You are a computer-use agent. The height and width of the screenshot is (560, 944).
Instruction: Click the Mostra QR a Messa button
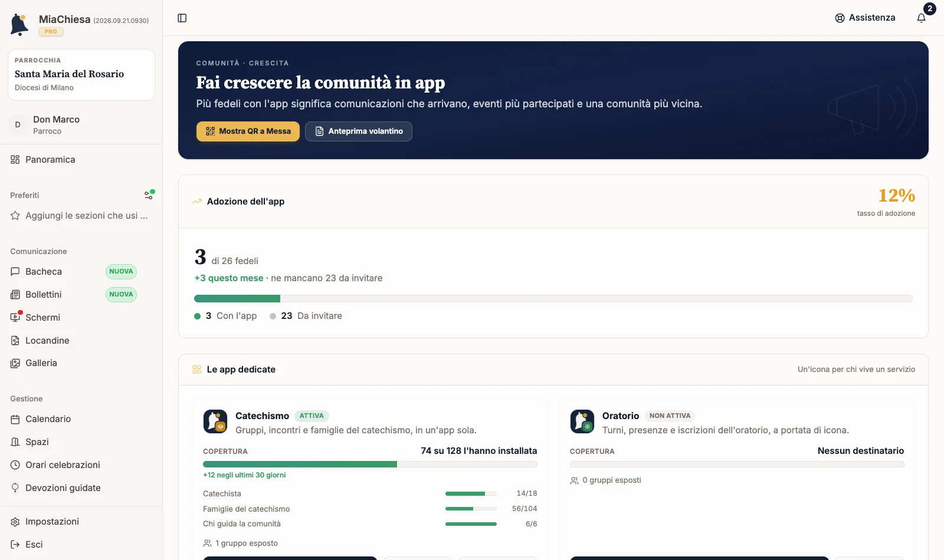pos(248,131)
